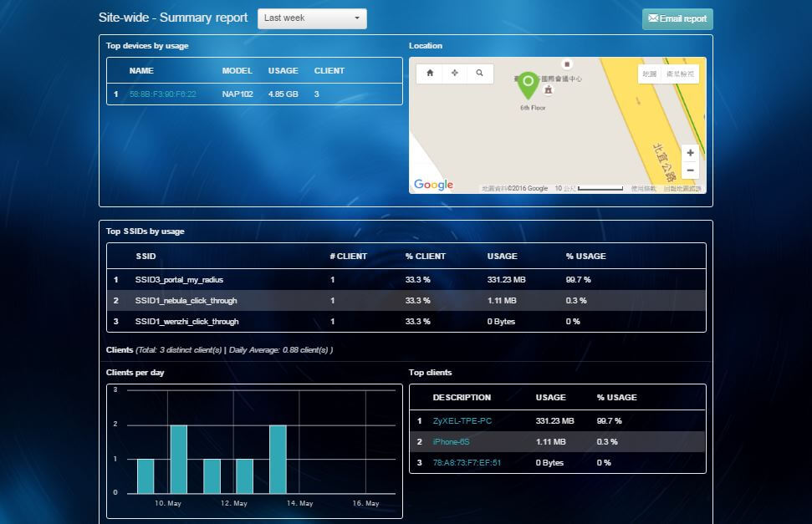Open the Last week time range dropdown

pyautogui.click(x=311, y=18)
